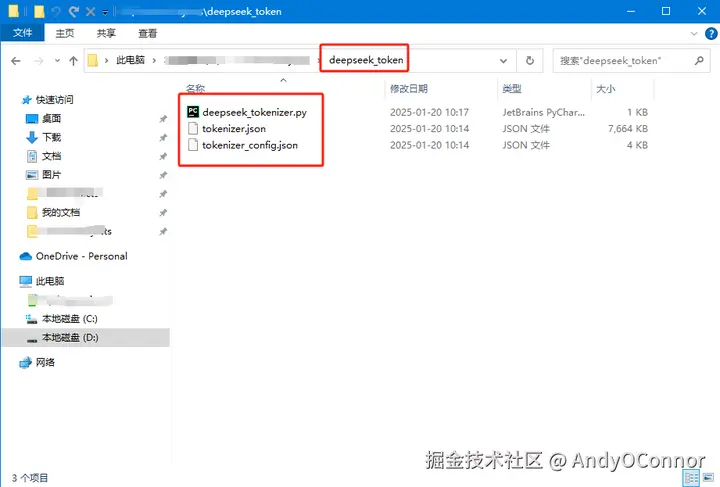Click deepseek_token breadcrumb in address bar
Viewport: 720px width, 487px height.
366,60
